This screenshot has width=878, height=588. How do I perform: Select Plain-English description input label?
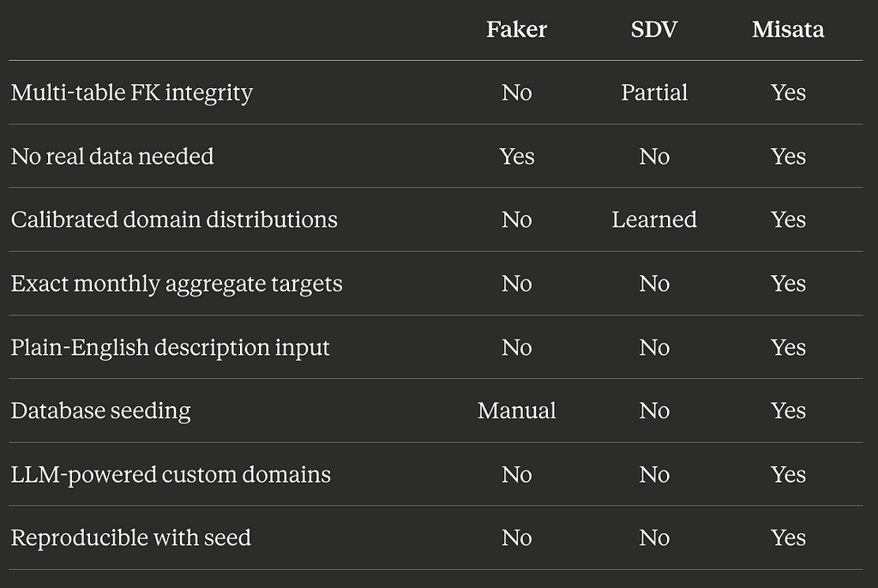tap(171, 348)
